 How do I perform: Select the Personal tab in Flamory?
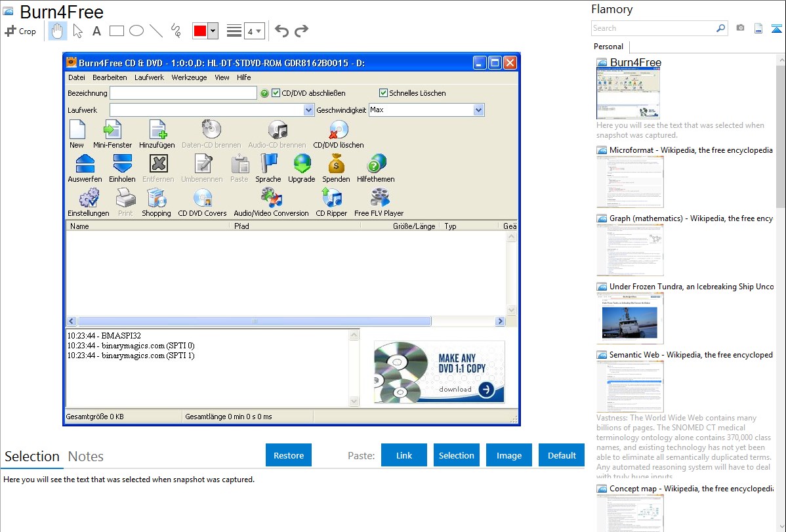point(609,47)
